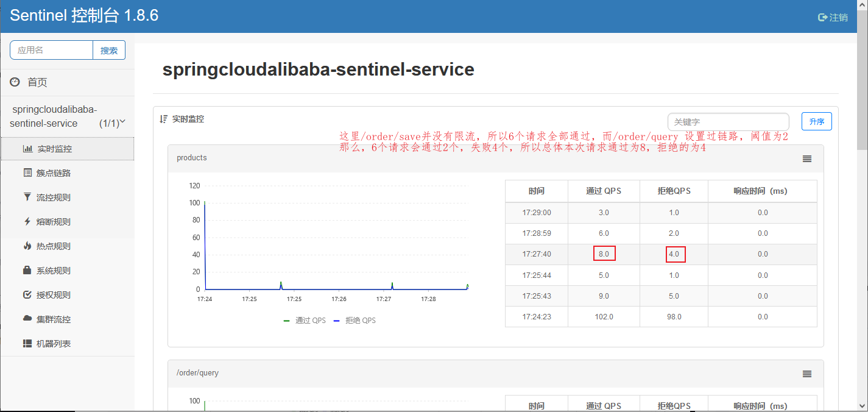Viewport: 868px width, 412px height.
Task: Click the 102.0 pass QPS cell
Action: pyautogui.click(x=604, y=317)
